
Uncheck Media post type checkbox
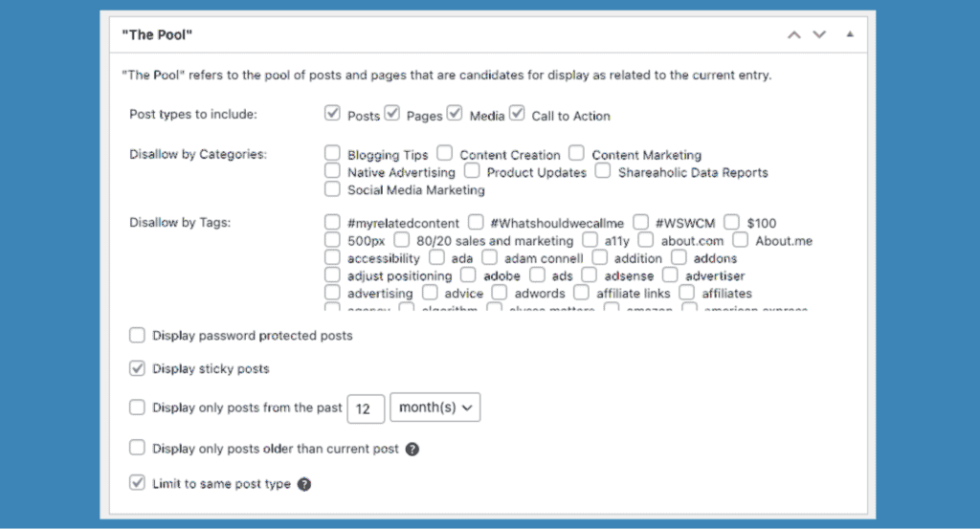pos(455,114)
